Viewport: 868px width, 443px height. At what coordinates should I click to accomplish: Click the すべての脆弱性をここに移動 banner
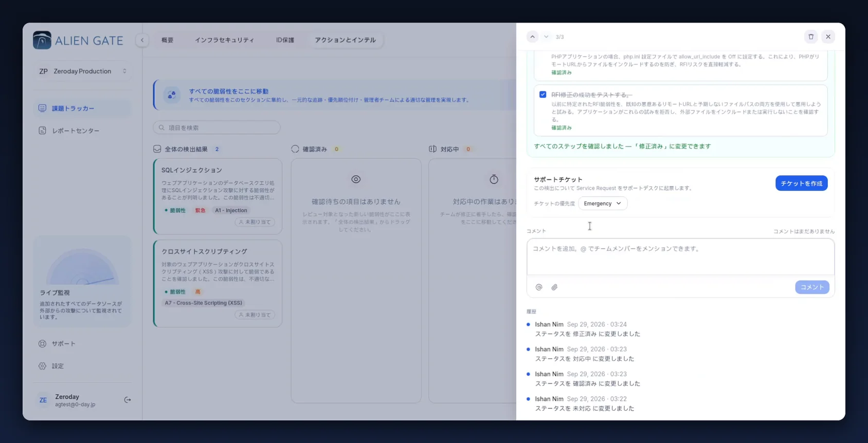[334, 95]
